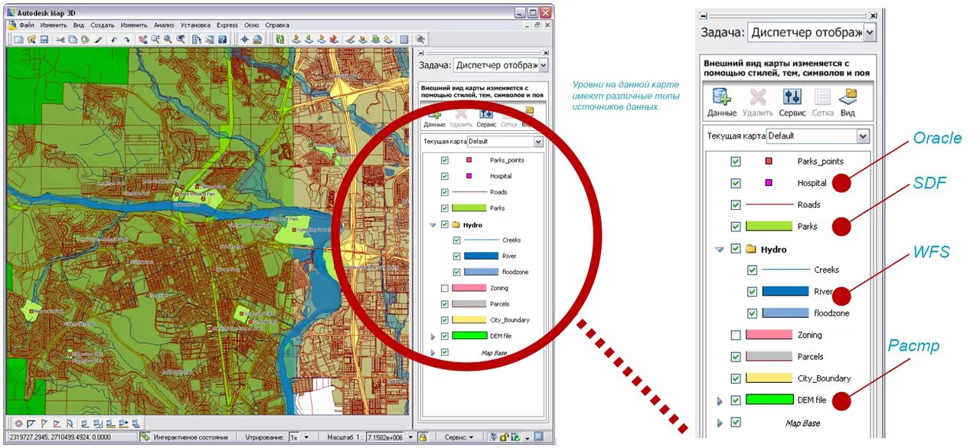Click Интерактивное состояние label in status bar
The height and width of the screenshot is (448, 980).
(191, 437)
